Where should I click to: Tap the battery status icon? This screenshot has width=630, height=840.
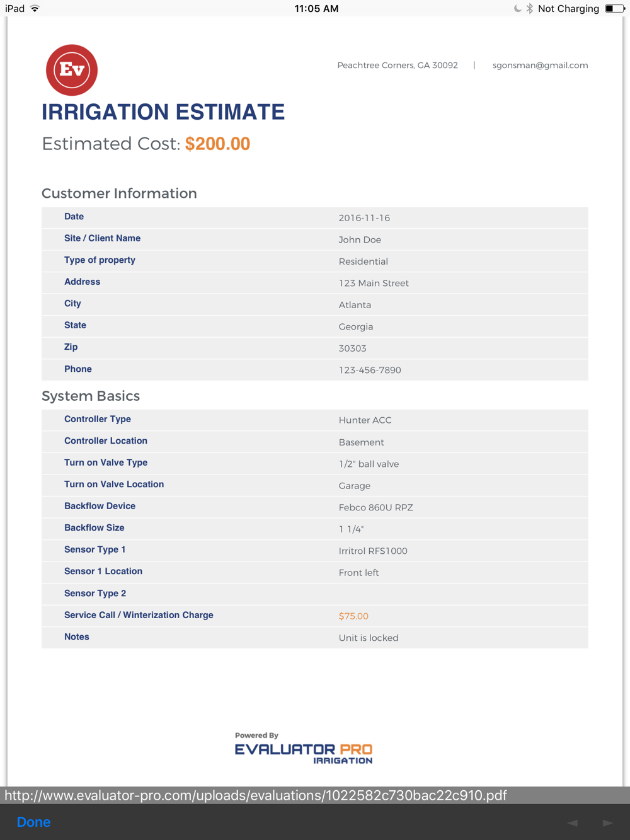click(614, 8)
